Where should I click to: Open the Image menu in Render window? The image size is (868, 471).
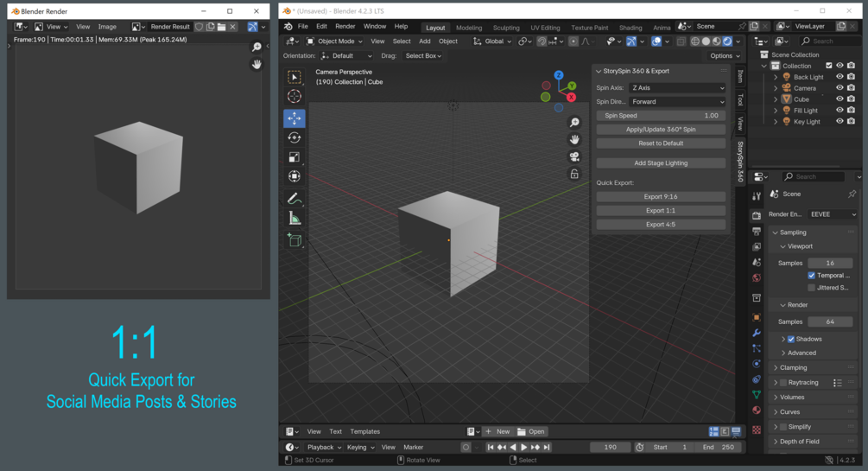(x=107, y=27)
